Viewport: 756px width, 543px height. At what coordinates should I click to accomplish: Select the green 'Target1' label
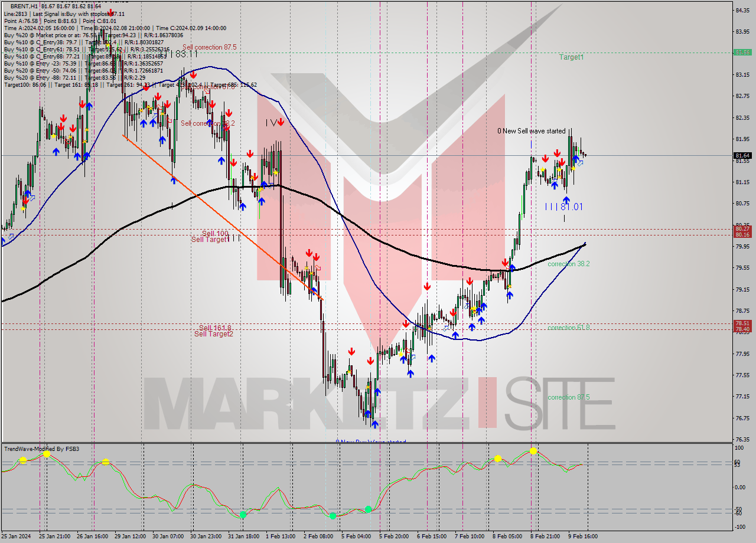tap(571, 57)
